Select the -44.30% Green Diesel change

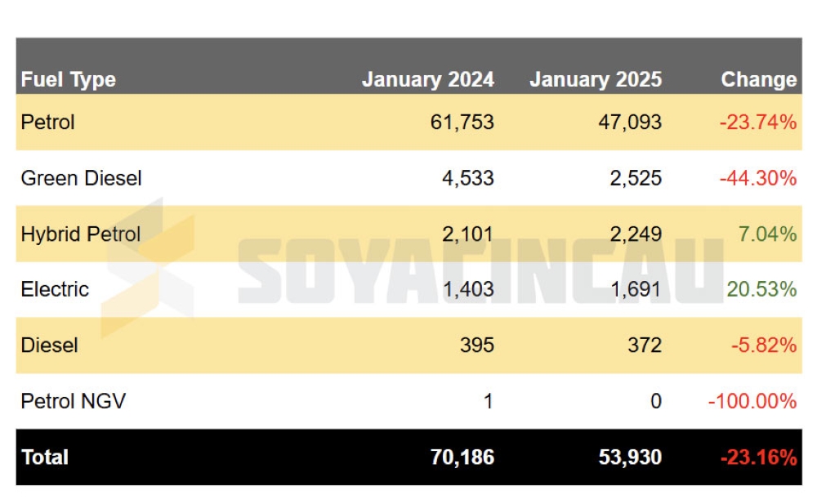click(758, 178)
